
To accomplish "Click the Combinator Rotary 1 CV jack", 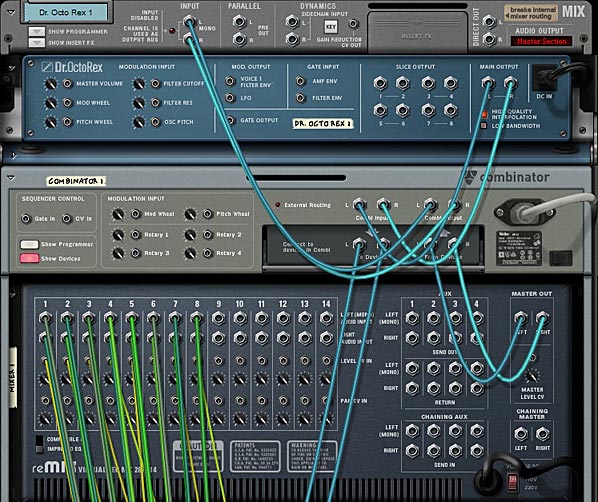I will tap(136, 234).
